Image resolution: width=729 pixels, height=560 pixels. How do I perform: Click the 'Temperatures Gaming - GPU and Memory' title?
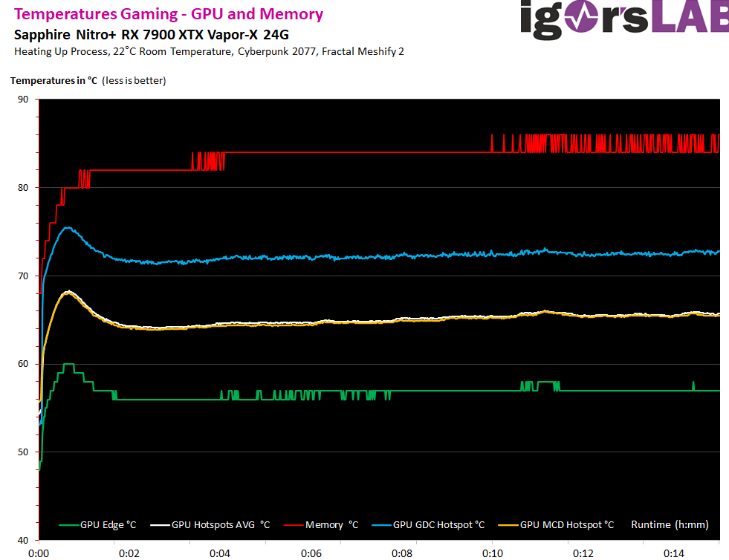[x=168, y=14]
